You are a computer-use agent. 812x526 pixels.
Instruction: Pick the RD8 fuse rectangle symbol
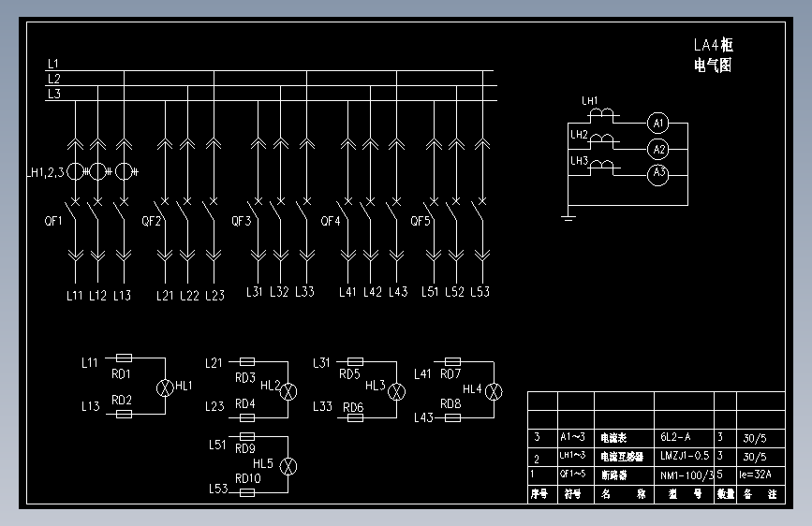452,417
